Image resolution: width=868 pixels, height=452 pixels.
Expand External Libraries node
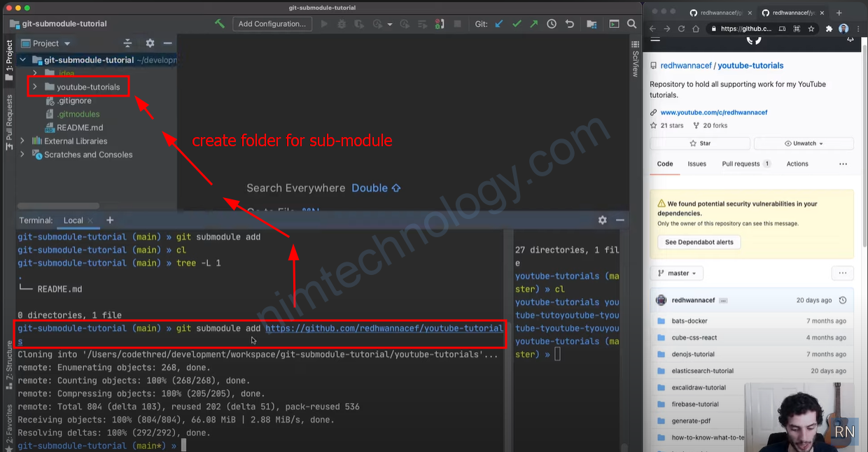22,141
